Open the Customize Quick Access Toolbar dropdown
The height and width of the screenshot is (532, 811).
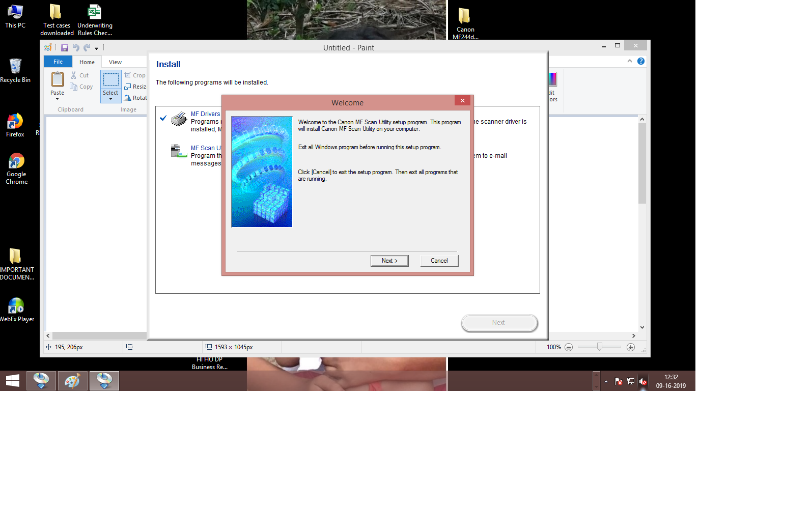pos(96,48)
